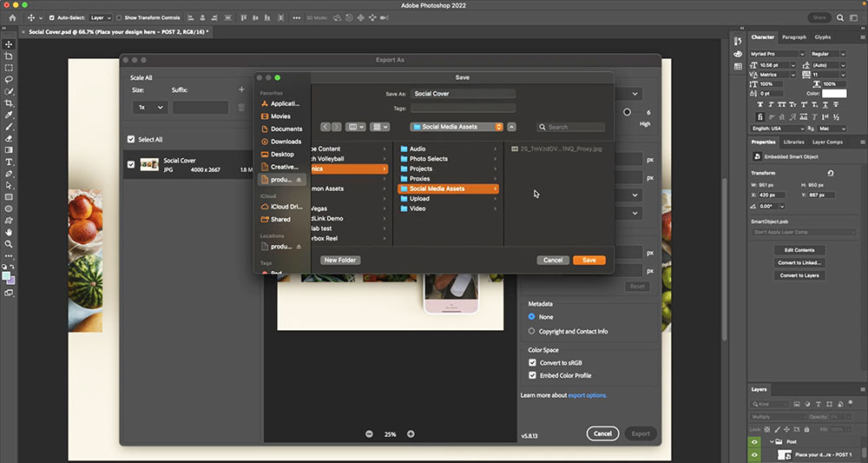Click the zoom in plus icon in Export preview
The width and height of the screenshot is (868, 463).
pos(411,434)
